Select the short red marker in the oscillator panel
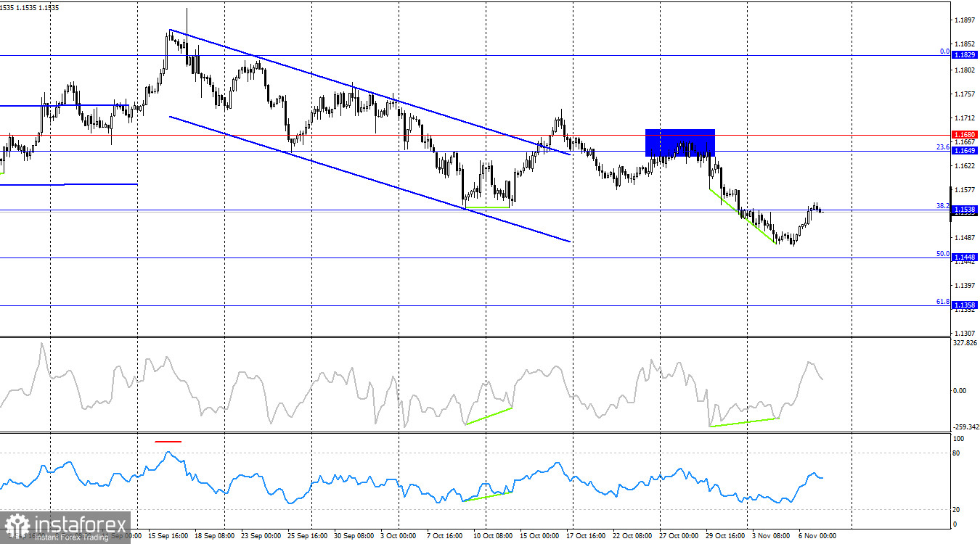The height and width of the screenshot is (544, 980). tap(168, 440)
